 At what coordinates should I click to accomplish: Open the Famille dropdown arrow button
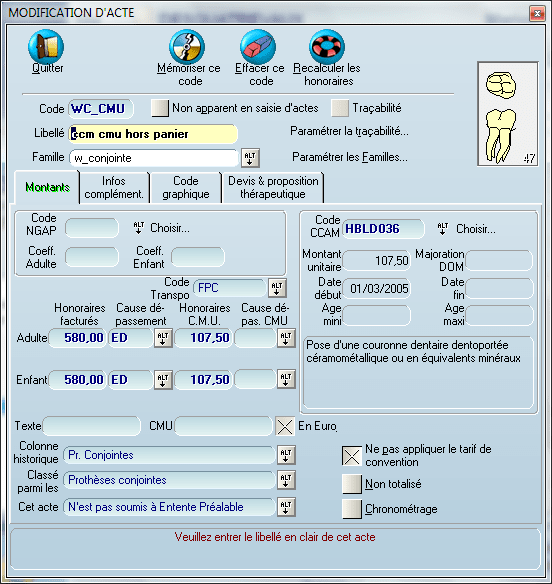tap(250, 158)
